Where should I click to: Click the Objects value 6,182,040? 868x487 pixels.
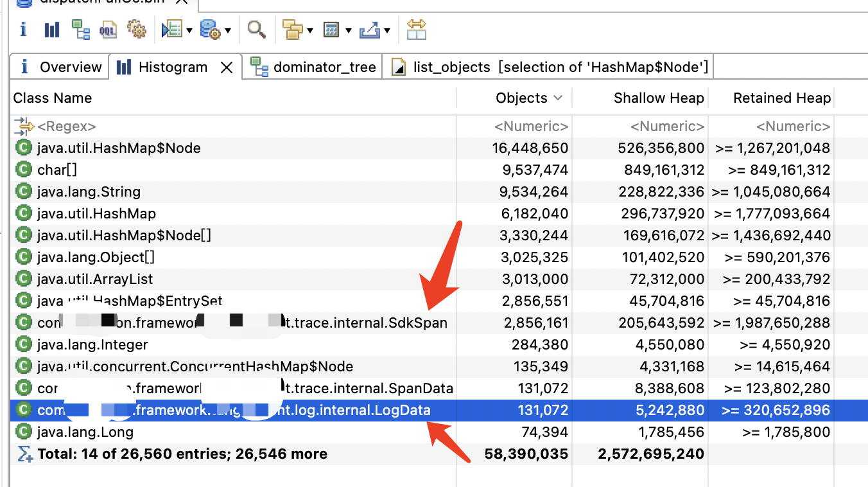click(x=534, y=213)
